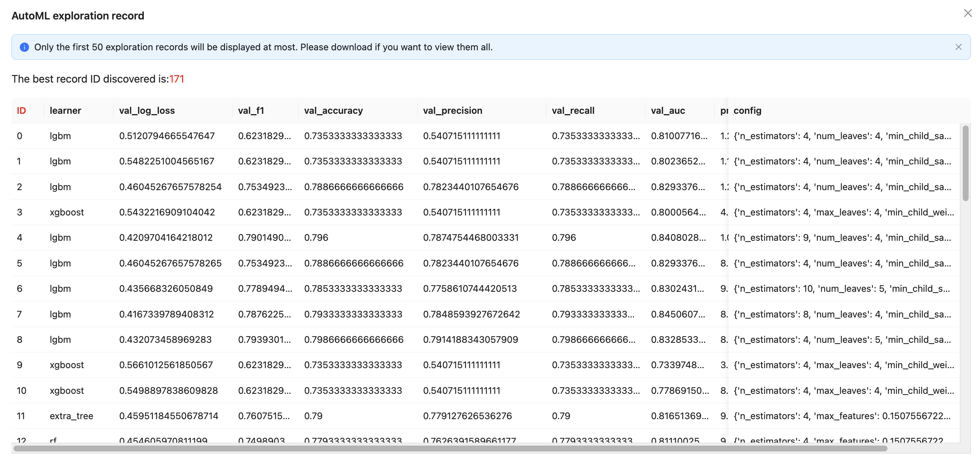Click the val_precision column header

[x=452, y=111]
